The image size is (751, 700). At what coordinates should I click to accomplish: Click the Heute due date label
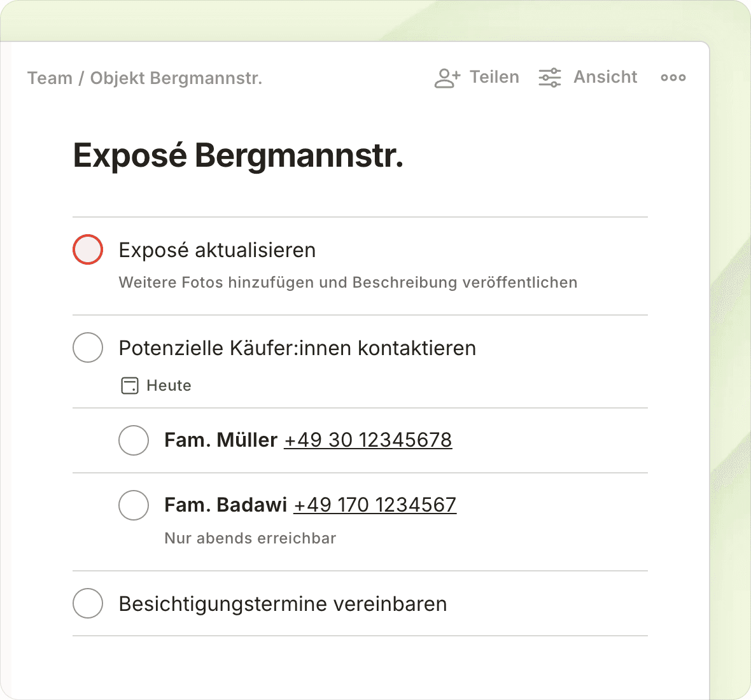click(169, 386)
